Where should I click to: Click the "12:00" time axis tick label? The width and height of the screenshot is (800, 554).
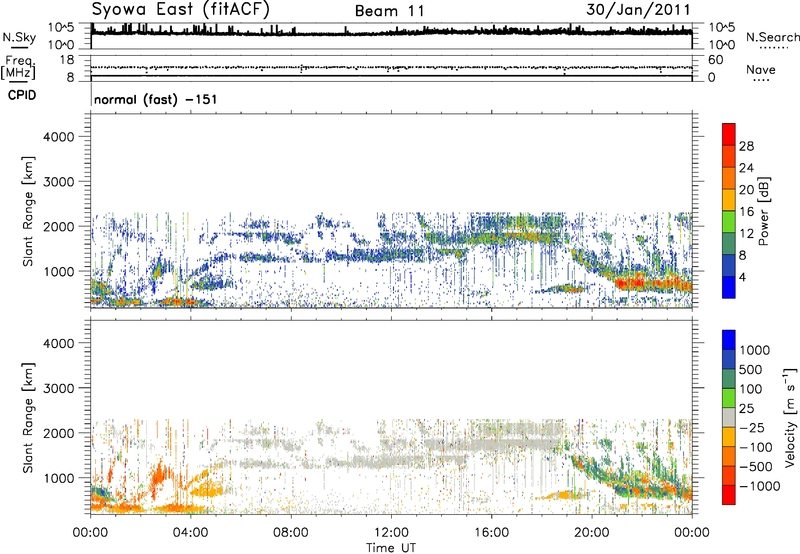pos(391,533)
